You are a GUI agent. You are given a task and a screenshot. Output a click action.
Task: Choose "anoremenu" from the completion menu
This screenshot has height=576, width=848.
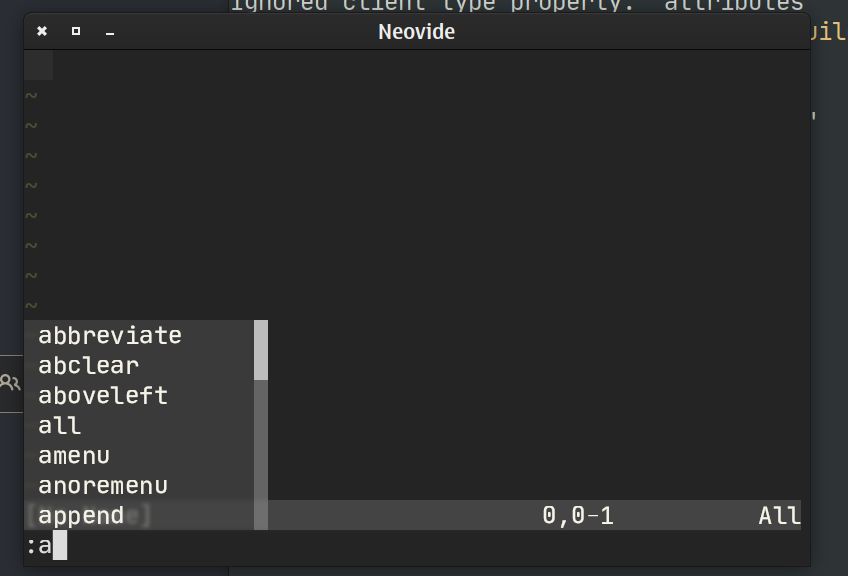(101, 485)
